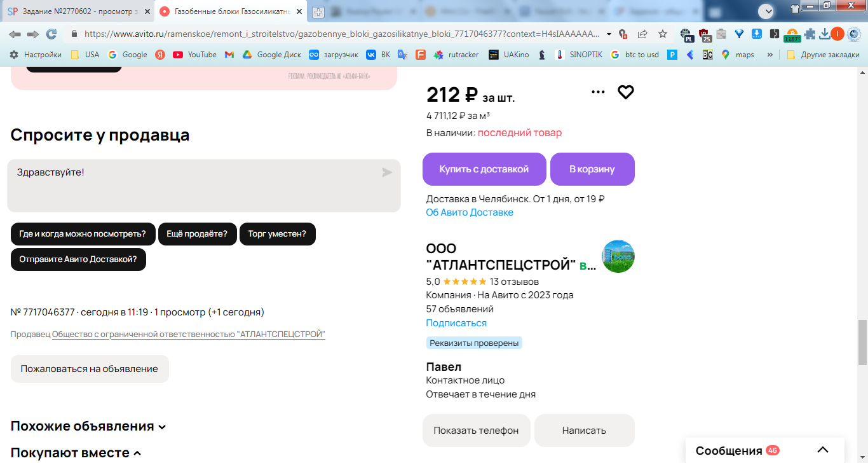Open the BC bookmark icon
The width and height of the screenshot is (868, 463).
707,55
